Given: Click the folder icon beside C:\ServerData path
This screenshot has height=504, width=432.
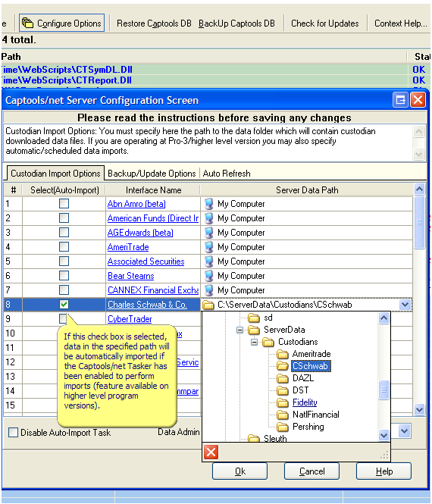Looking at the screenshot, I should [208, 305].
